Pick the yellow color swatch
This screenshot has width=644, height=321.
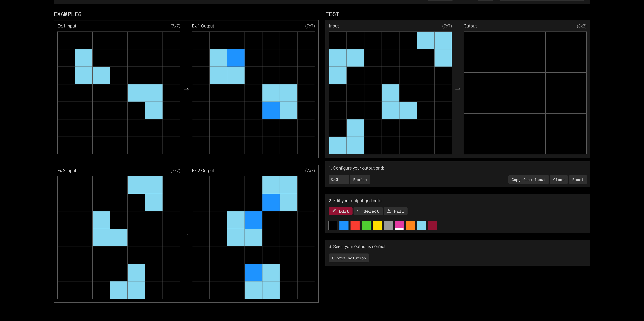pyautogui.click(x=377, y=226)
